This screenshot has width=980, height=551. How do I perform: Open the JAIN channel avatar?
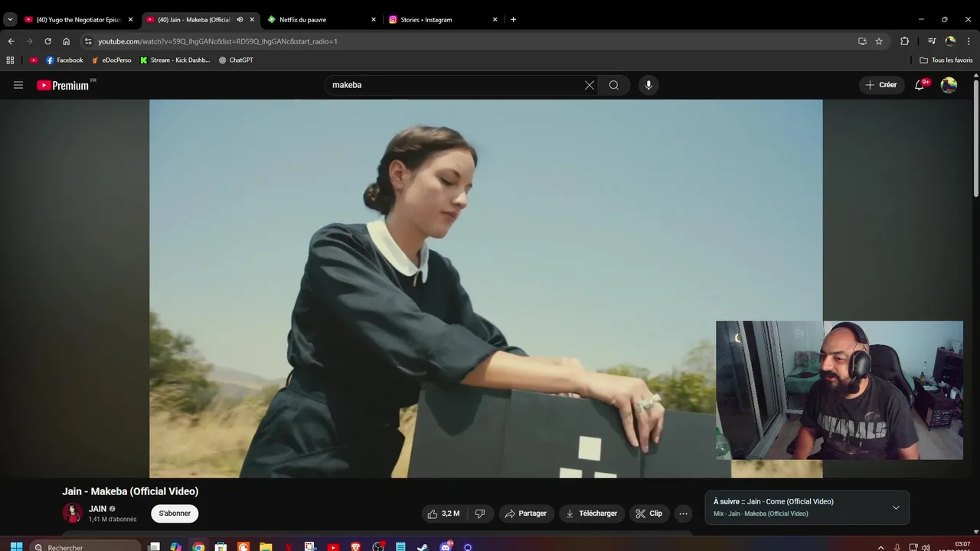[73, 514]
